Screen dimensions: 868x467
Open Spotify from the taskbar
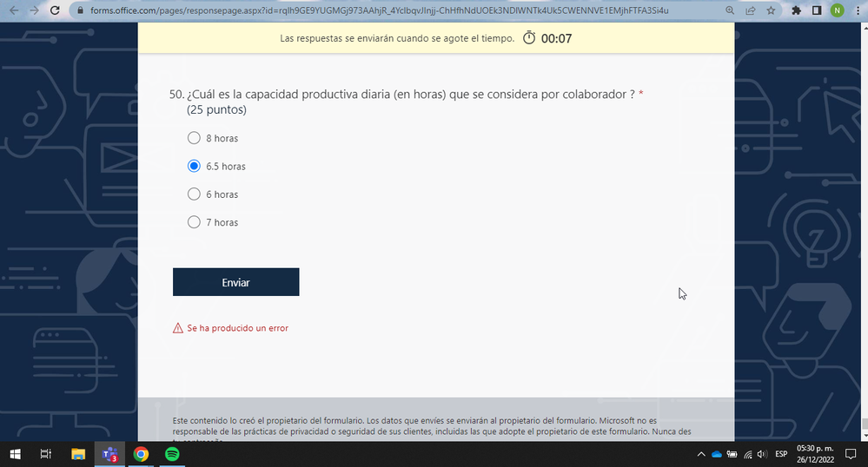point(172,454)
